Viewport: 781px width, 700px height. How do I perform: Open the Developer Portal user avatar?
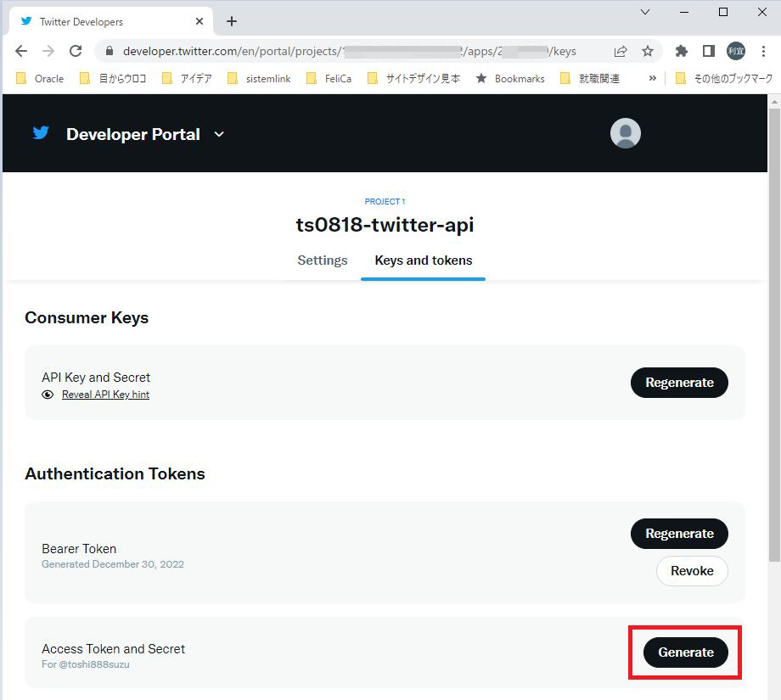coord(625,133)
